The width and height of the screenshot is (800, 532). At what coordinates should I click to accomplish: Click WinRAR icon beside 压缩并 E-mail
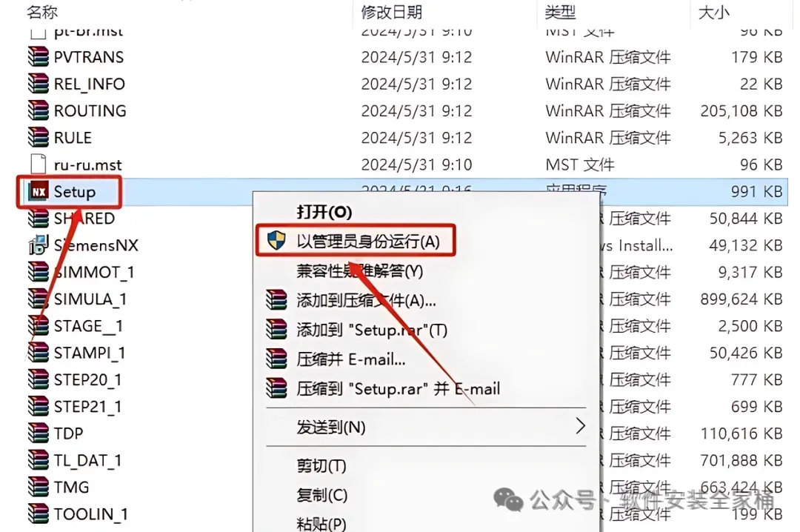pos(276,359)
